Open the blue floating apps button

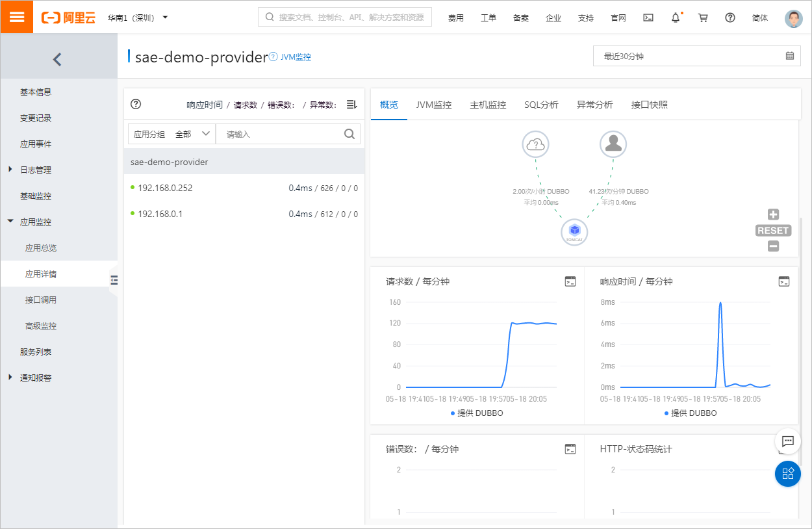788,474
